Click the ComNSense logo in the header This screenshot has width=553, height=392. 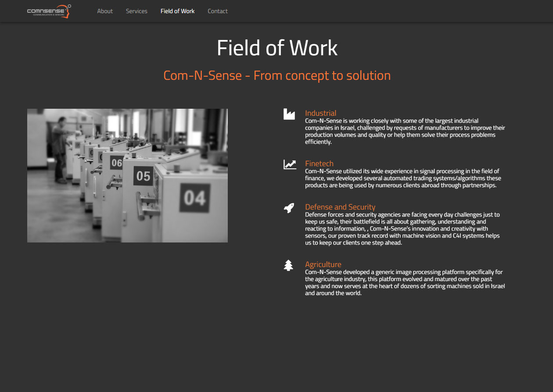[49, 11]
